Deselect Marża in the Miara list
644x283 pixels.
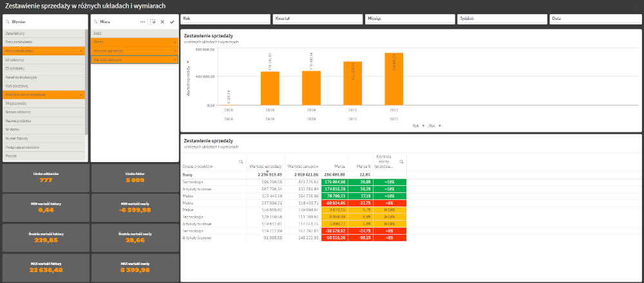tap(135, 42)
